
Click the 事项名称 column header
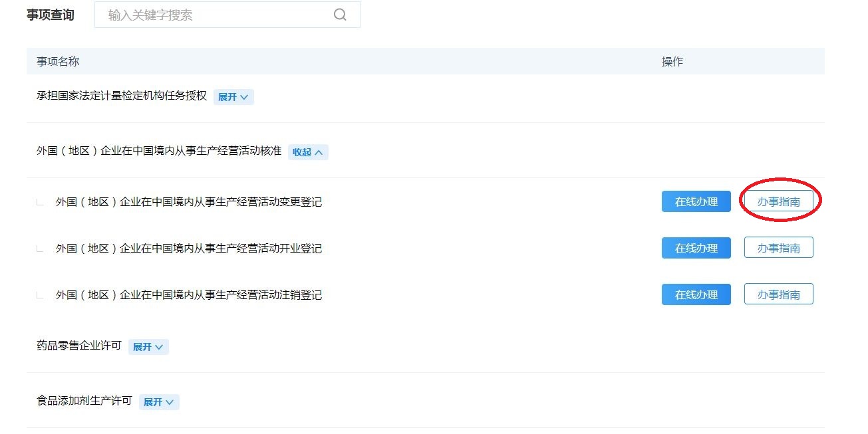click(58, 61)
